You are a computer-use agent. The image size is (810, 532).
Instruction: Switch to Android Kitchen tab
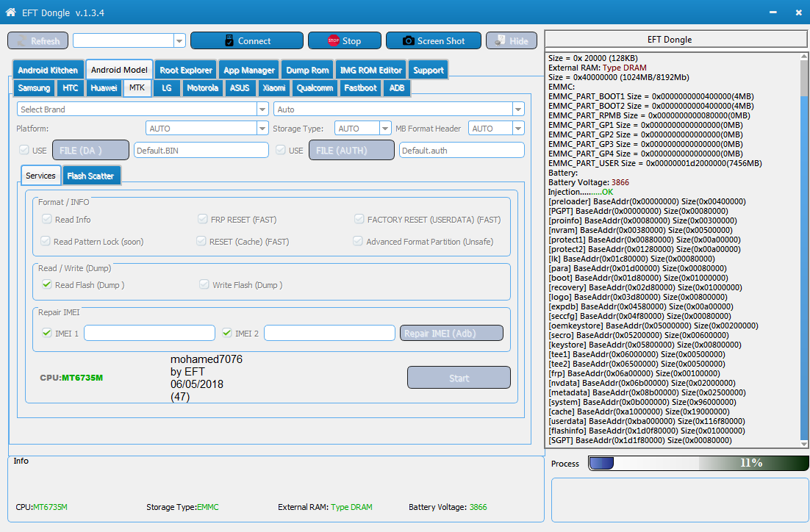point(48,71)
